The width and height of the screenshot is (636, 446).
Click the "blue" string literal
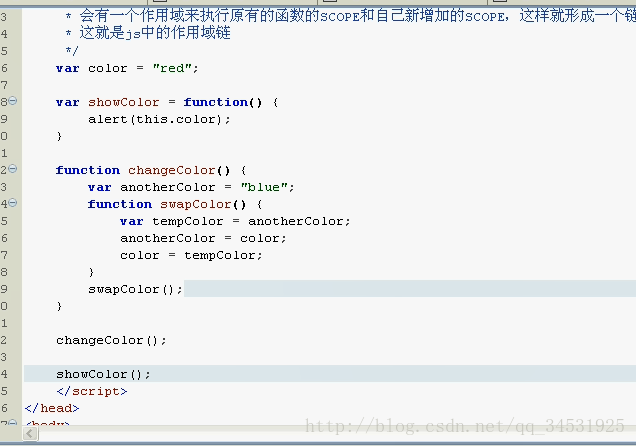264,187
